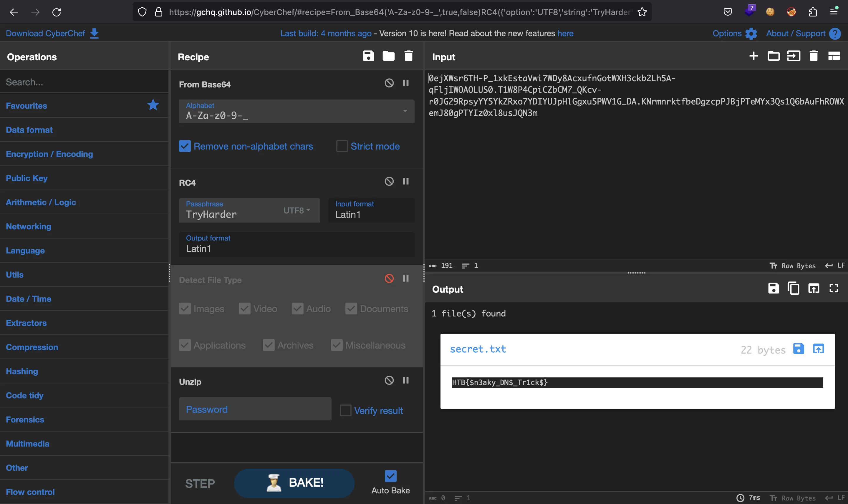Clear input and output with trash
This screenshot has height=504, width=848.
[814, 56]
